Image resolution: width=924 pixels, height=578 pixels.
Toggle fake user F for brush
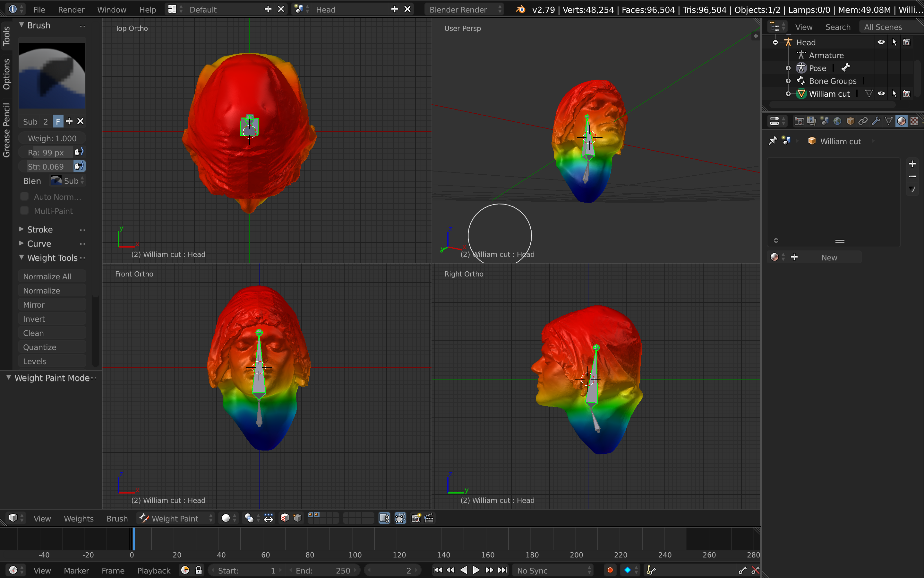[x=58, y=121]
